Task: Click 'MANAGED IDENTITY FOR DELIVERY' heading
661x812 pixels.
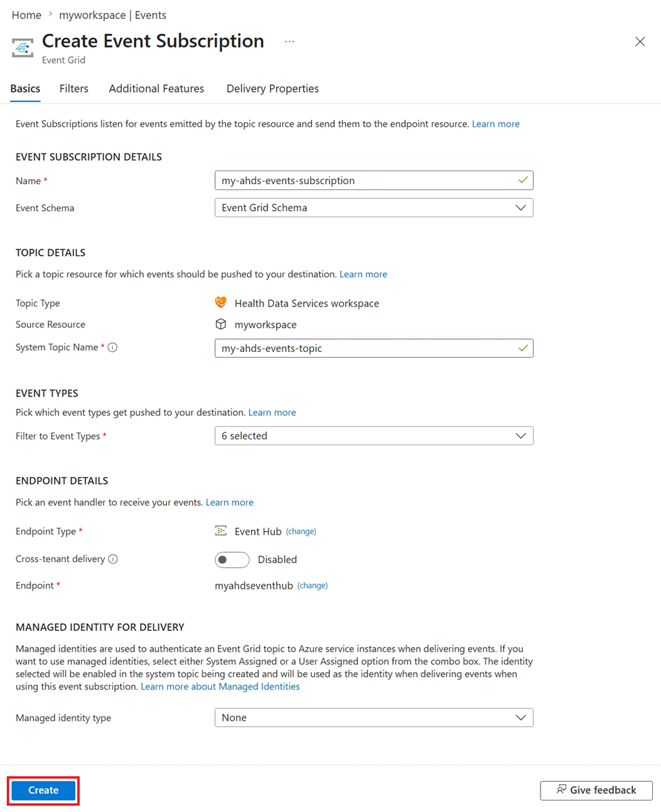Action: (100, 627)
